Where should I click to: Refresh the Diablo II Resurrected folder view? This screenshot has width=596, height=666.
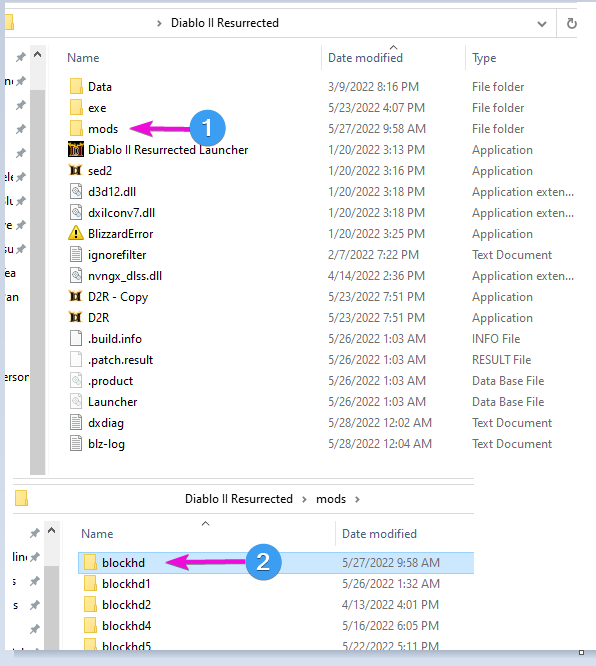click(572, 23)
